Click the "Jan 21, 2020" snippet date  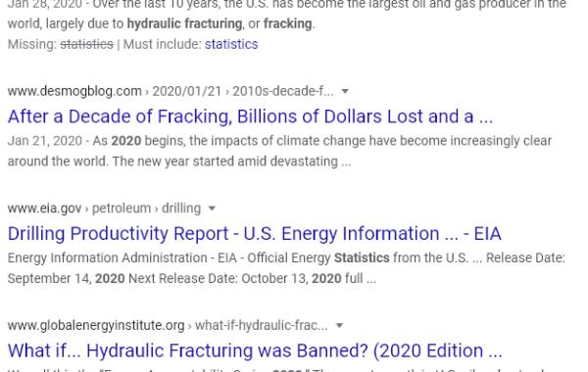(45, 141)
